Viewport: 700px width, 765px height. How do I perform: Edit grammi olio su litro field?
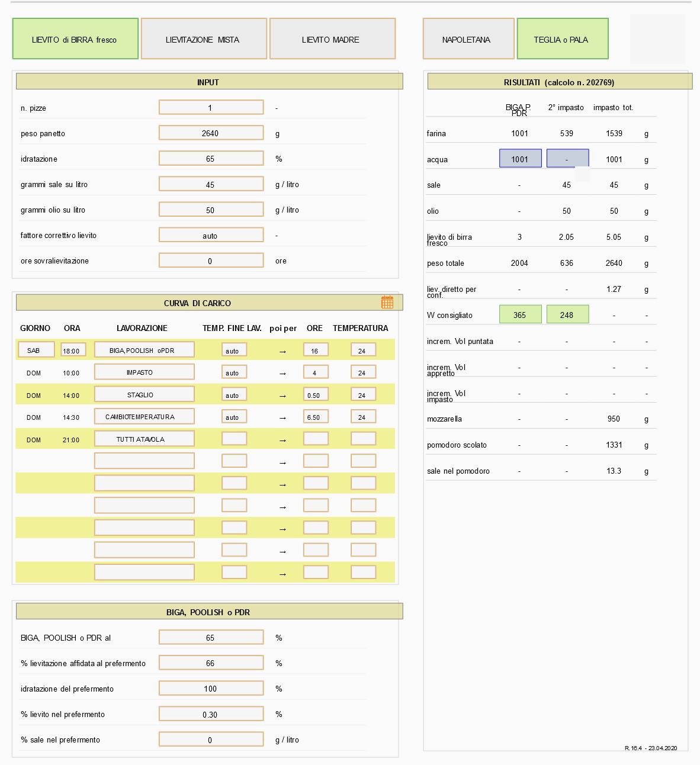211,210
